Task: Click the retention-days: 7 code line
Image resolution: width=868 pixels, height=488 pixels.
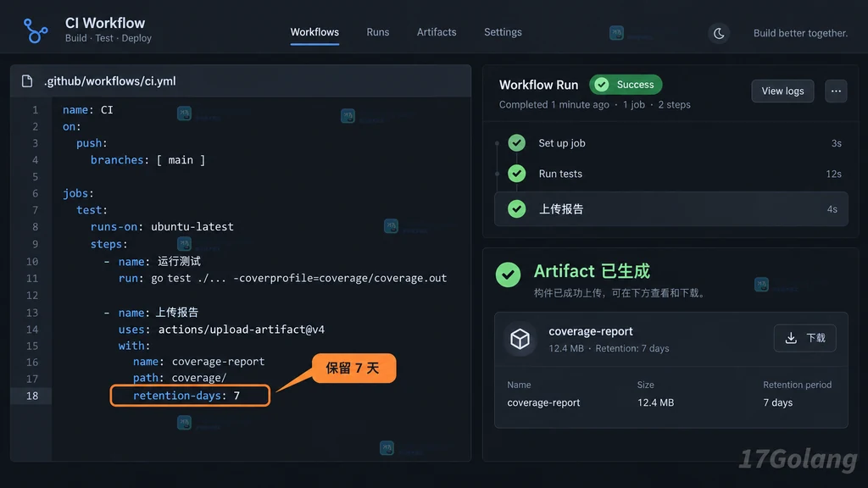Action: pyautogui.click(x=186, y=396)
